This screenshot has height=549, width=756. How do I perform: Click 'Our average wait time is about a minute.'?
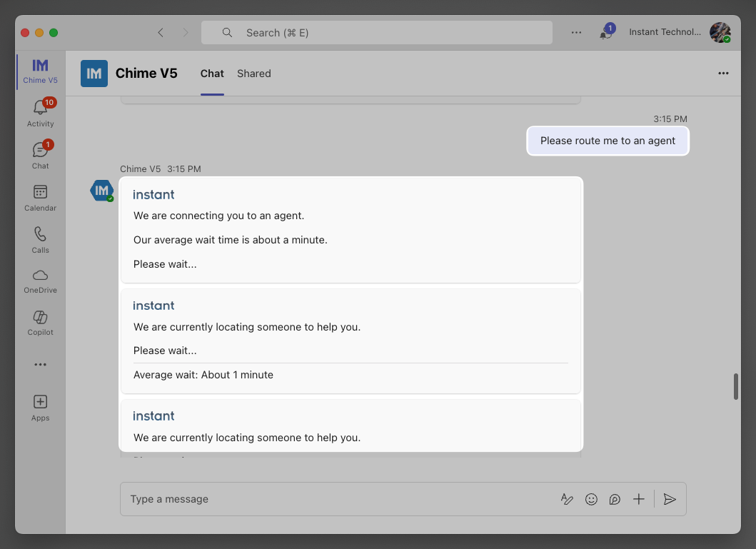point(231,240)
